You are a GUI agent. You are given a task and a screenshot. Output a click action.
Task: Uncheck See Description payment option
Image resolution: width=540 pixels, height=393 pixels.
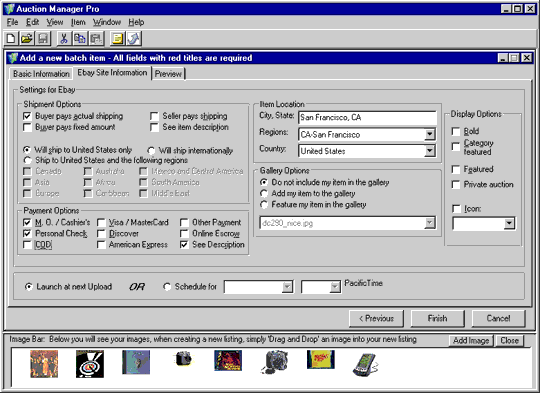click(x=184, y=245)
